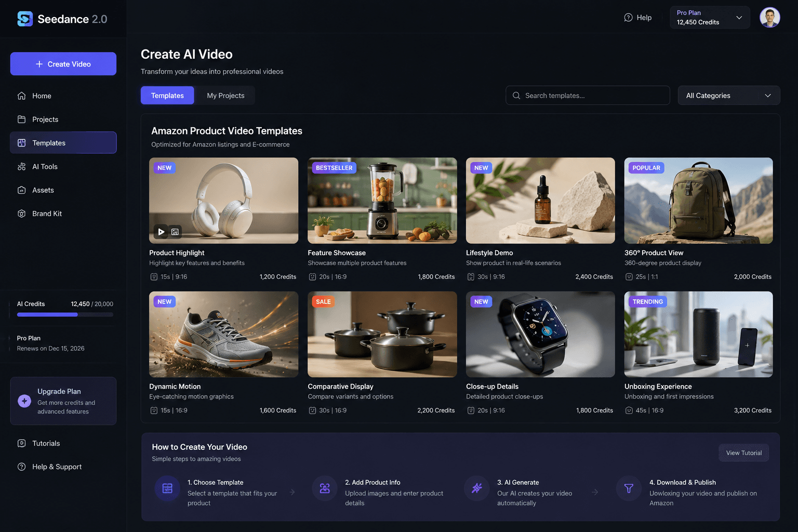
Task: Click the Assets sidebar icon
Action: [21, 190]
